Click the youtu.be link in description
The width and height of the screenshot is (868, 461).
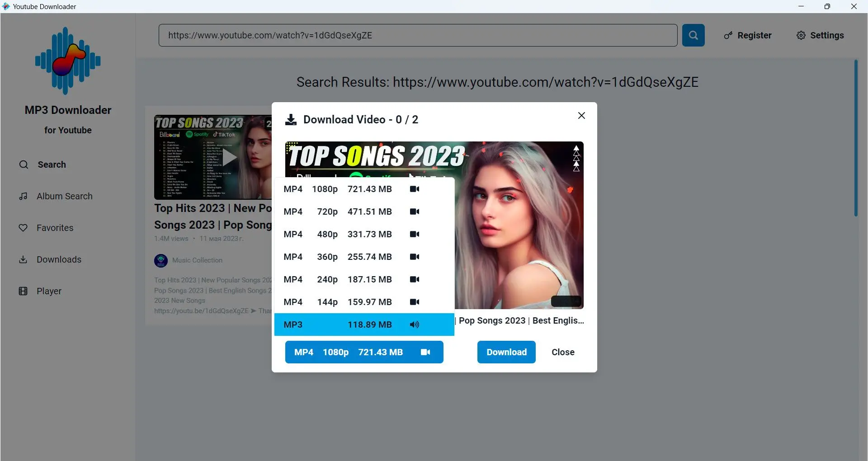point(201,311)
